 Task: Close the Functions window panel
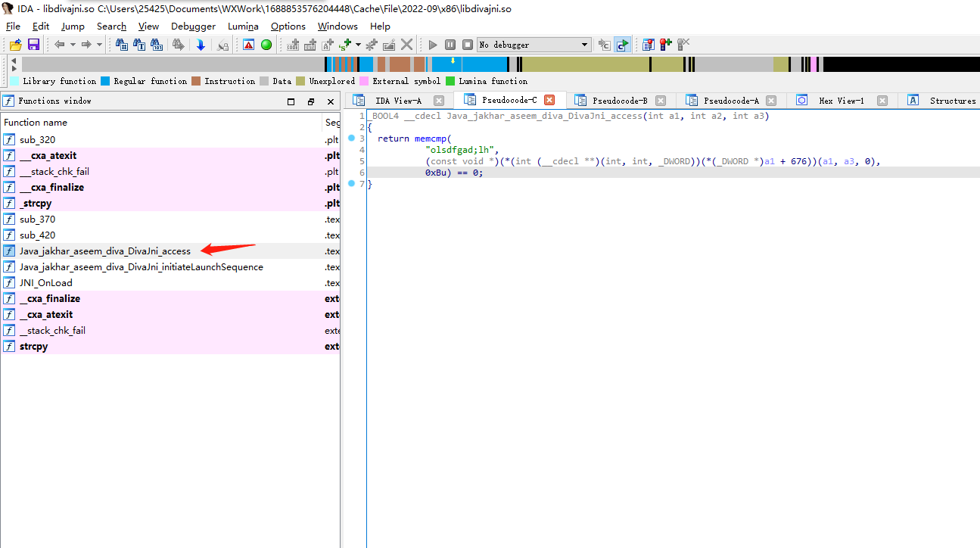tap(331, 101)
